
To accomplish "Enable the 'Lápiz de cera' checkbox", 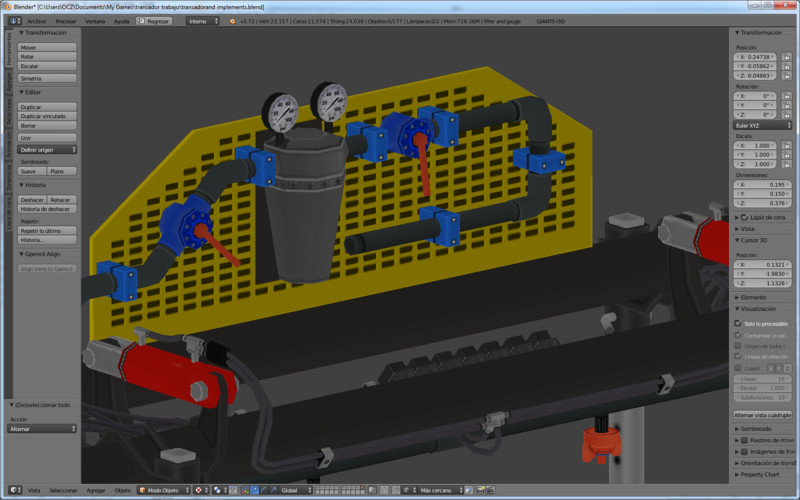I will pos(745,217).
